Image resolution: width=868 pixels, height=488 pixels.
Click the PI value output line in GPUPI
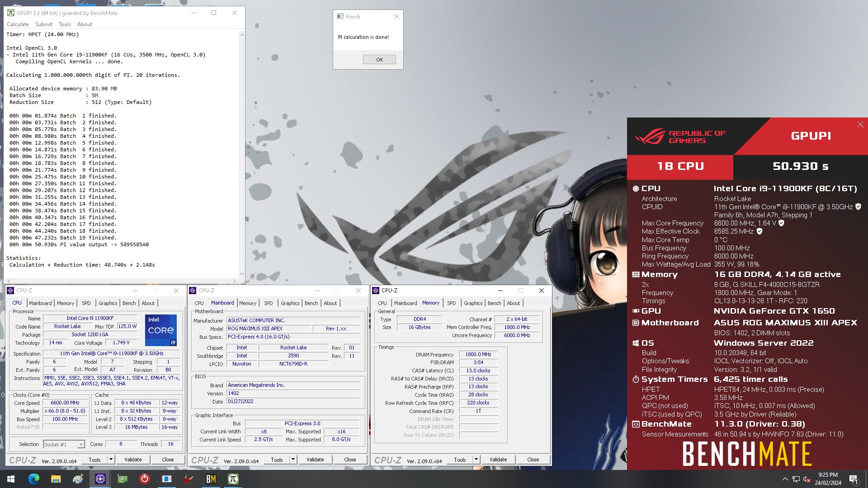79,244
